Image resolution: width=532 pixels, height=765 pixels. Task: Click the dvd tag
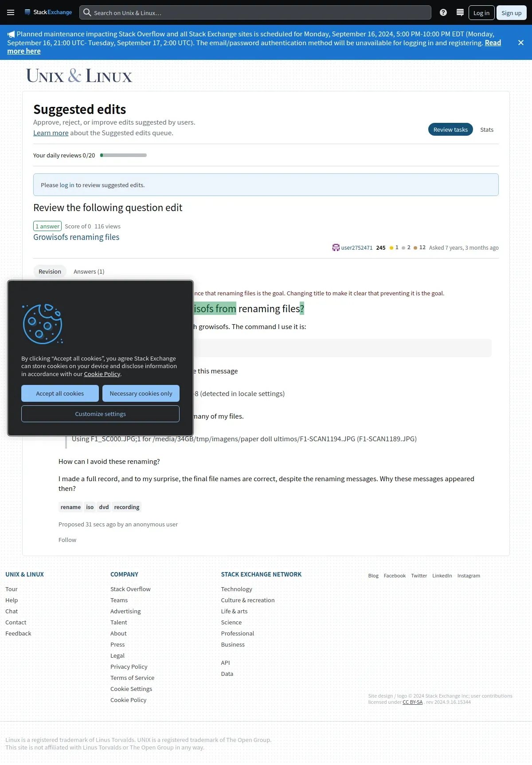point(104,507)
